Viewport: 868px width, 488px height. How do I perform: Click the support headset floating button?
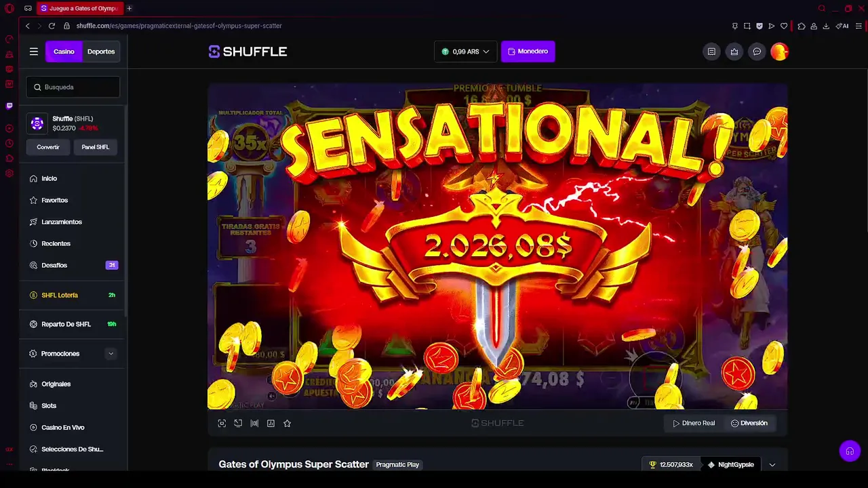[x=850, y=451]
